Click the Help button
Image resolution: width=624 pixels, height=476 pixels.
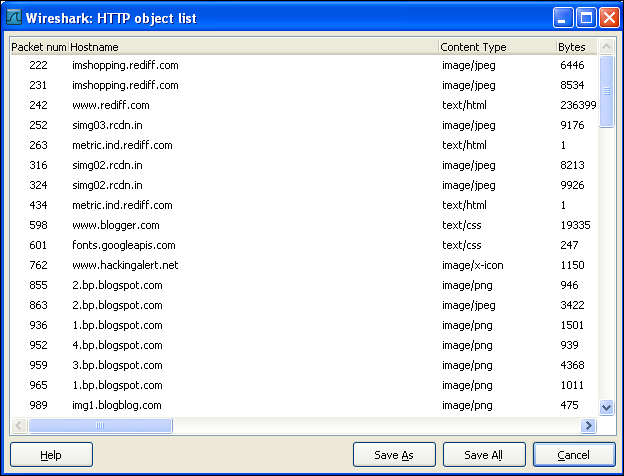(51, 455)
